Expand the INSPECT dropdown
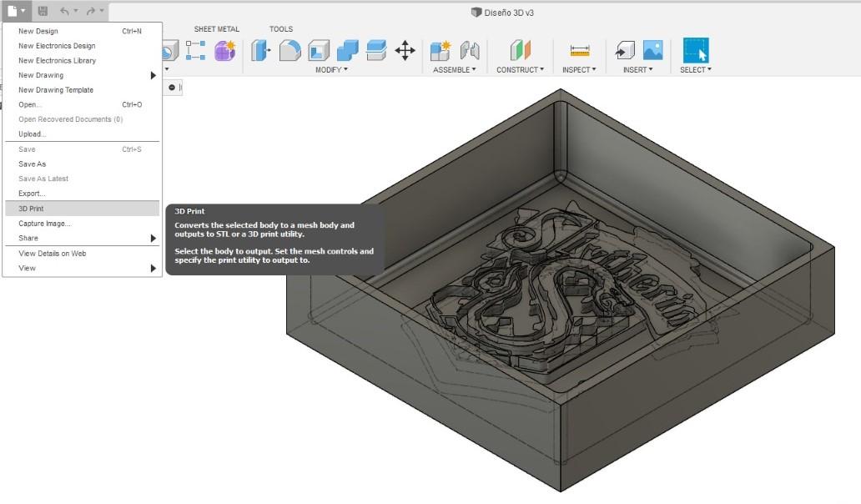The width and height of the screenshot is (861, 504). pos(579,70)
